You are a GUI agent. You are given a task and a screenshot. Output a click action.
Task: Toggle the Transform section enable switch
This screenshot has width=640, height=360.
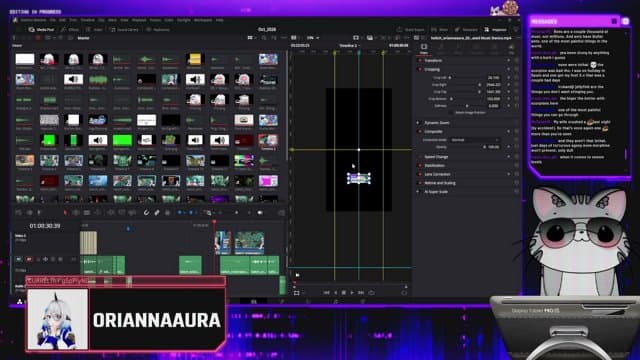click(420, 60)
